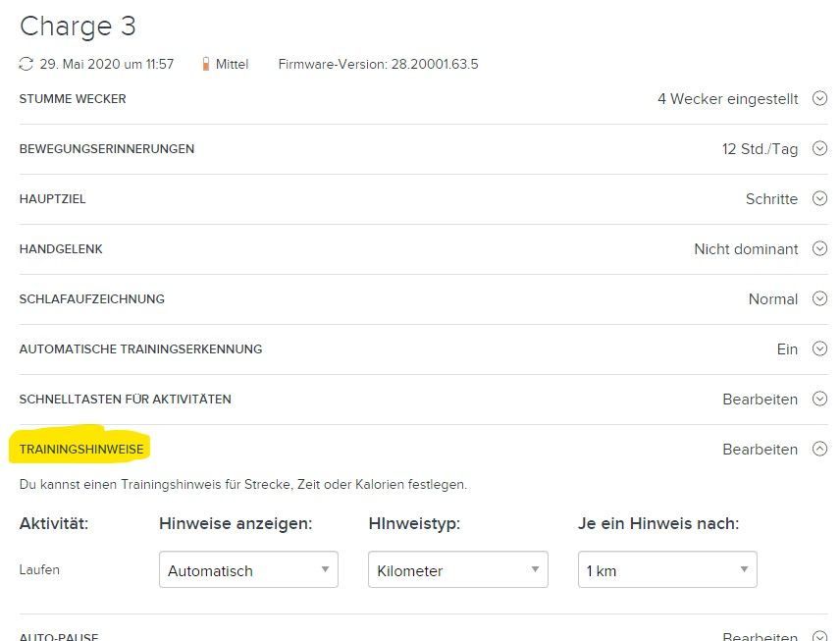This screenshot has width=840, height=641.
Task: Click AUTOMATISCHE TRAININGSERKENNUNG row label
Action: tap(141, 349)
